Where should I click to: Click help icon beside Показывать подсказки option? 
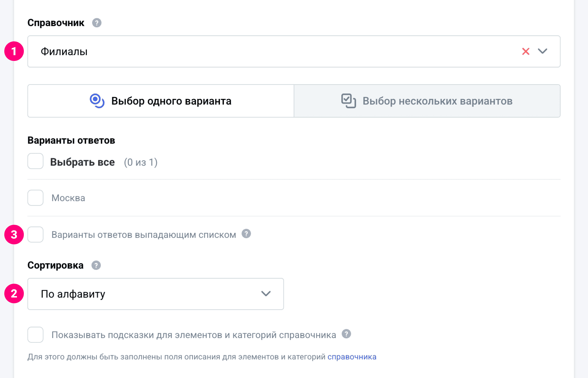tap(346, 334)
